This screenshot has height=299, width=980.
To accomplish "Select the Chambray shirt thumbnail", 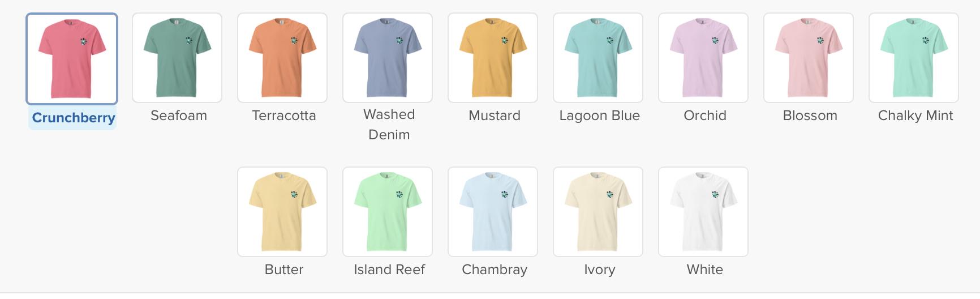I will coord(493,212).
